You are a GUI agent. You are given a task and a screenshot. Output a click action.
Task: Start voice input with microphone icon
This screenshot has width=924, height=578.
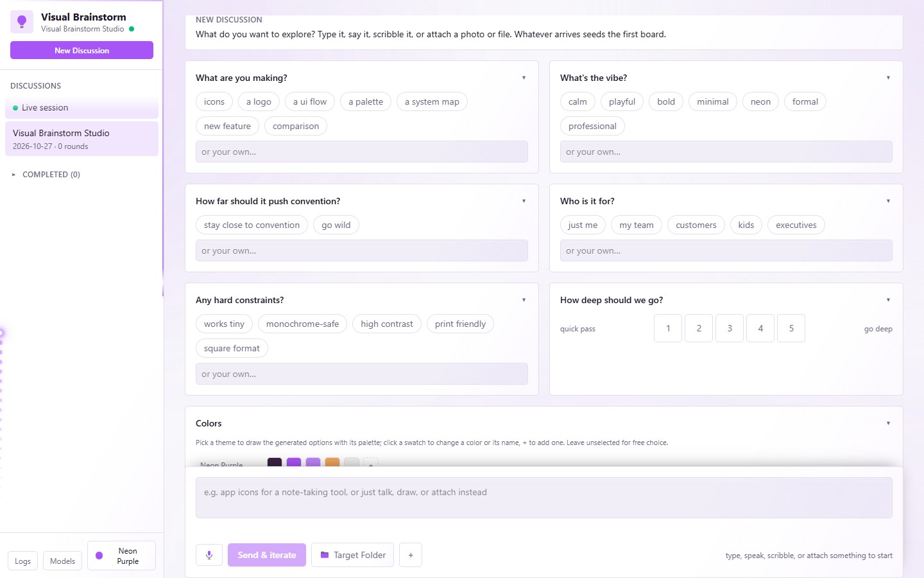tap(209, 555)
